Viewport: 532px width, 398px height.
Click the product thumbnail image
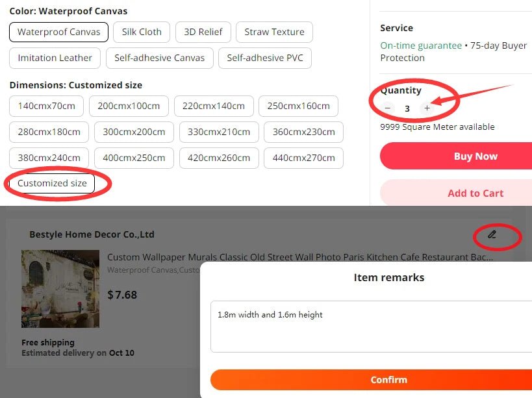pos(60,288)
